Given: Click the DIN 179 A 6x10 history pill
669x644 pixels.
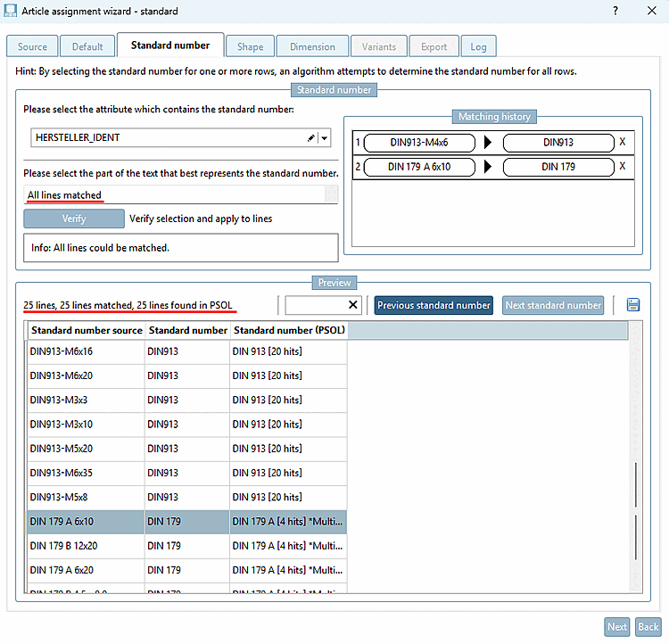Looking at the screenshot, I should click(419, 167).
